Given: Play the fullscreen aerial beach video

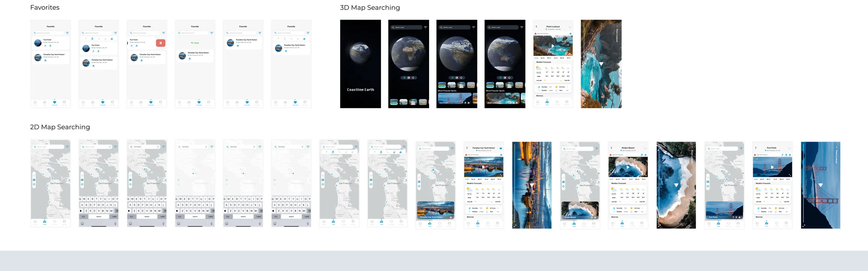Looking at the screenshot, I should pos(676,185).
